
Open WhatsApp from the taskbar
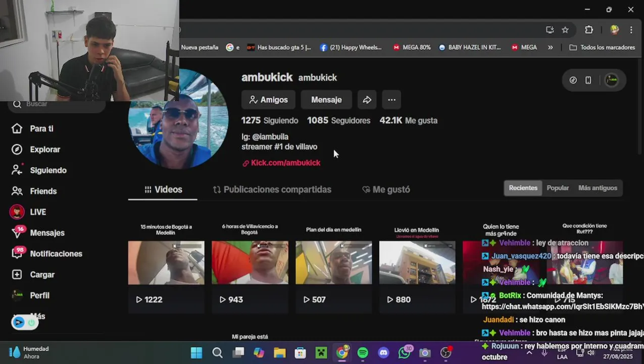405,352
